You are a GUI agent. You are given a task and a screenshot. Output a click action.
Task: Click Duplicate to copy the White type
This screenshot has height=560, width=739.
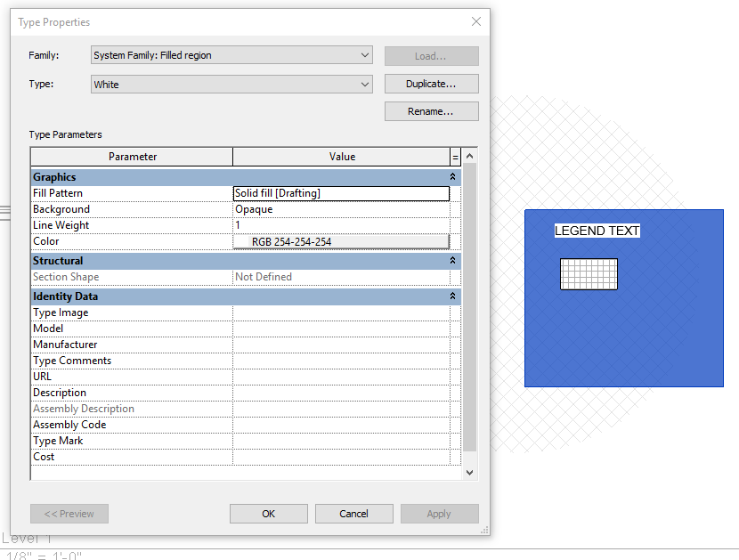coord(431,83)
